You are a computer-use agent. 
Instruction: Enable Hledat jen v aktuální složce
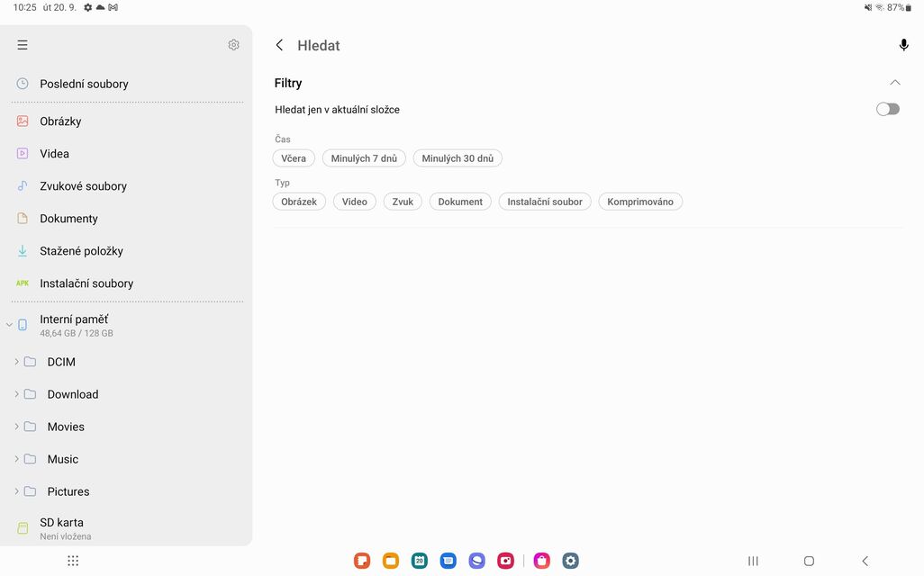tap(887, 108)
